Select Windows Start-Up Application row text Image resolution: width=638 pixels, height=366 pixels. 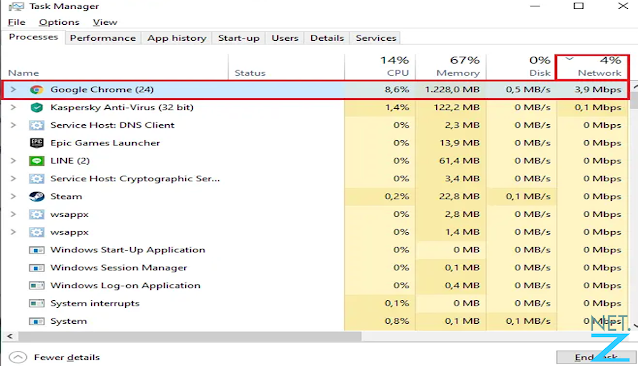[128, 250]
